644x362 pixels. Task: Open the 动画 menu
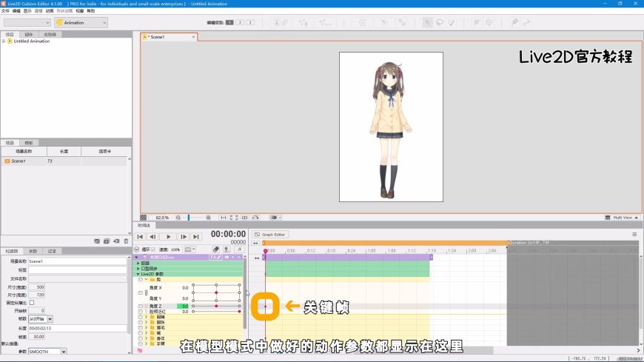pyautogui.click(x=50, y=10)
